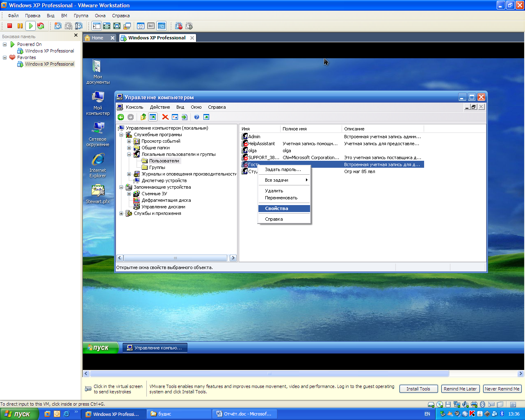Open the ВМ menu in VMware

pos(64,16)
